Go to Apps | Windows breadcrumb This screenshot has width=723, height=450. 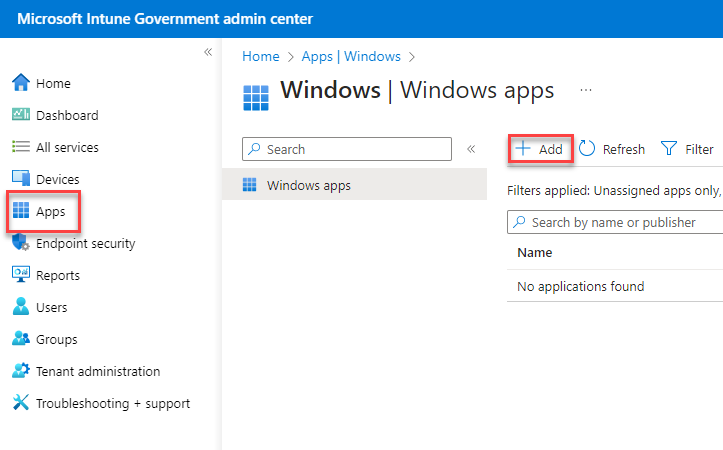(351, 56)
